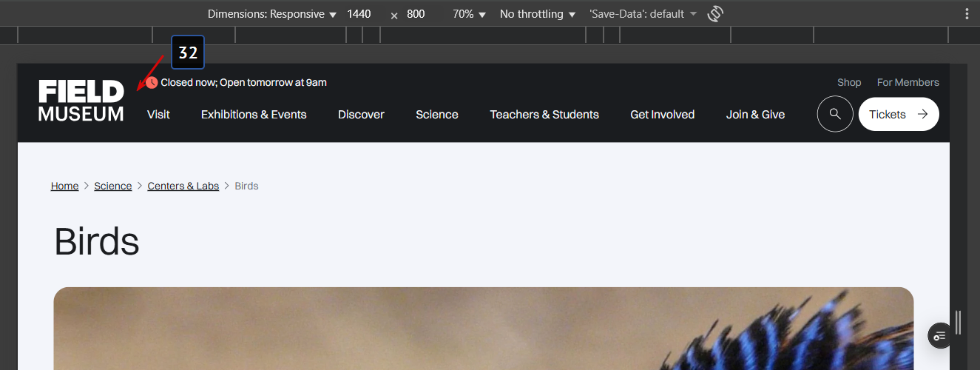The image size is (980, 370).
Task: Click the Home breadcrumb link
Action: (64, 186)
